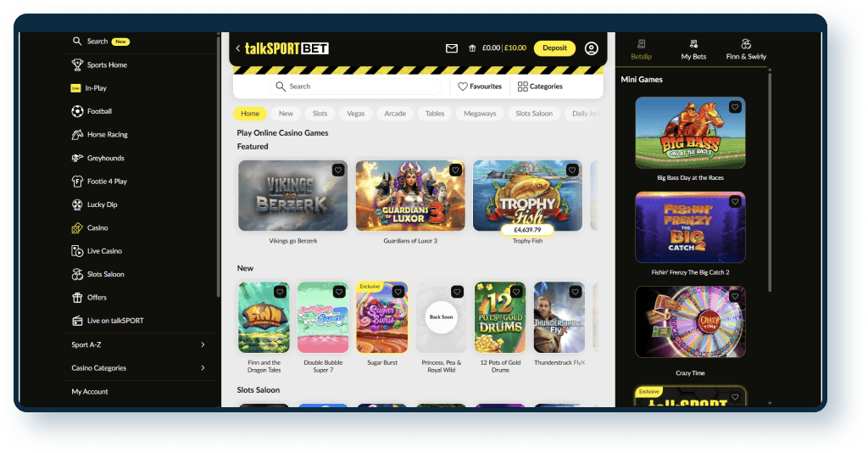Open the Betslip tab
The image size is (868, 453).
point(641,49)
